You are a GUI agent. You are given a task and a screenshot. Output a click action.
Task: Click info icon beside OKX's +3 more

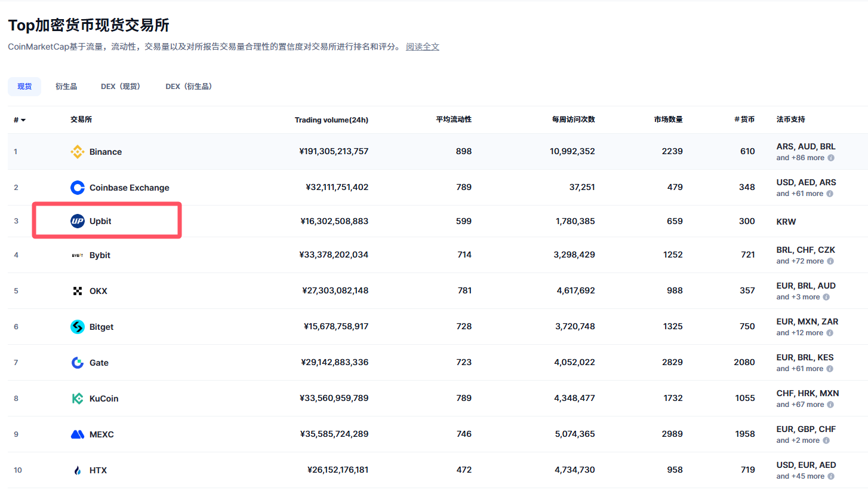(826, 297)
